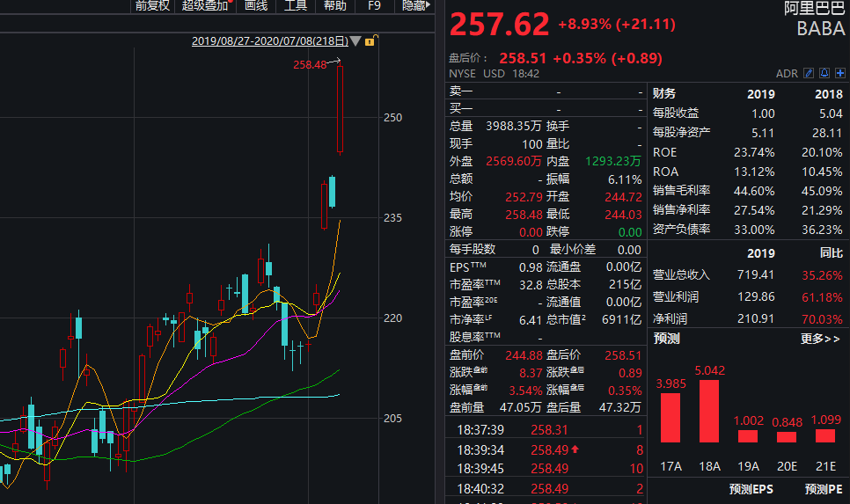
Task: Click the 盘后量 value 47.32万
Action: pos(620,407)
